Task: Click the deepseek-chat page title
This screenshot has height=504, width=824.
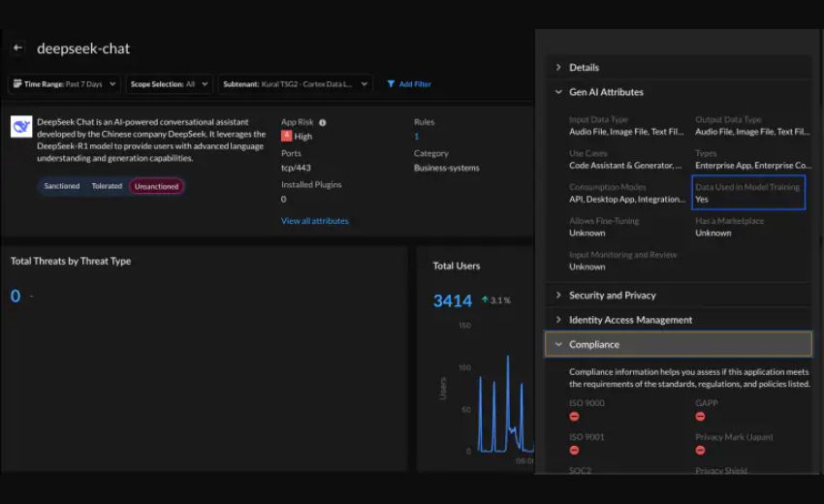Action: tap(83, 48)
